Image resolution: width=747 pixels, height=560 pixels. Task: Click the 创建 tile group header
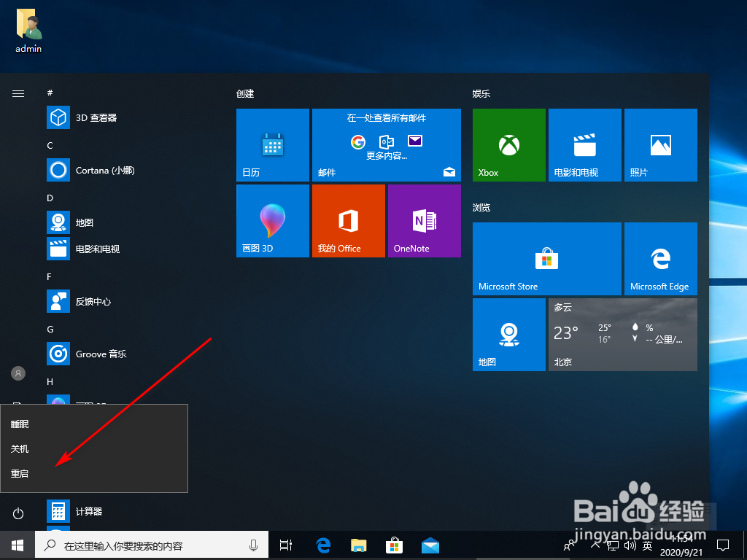click(245, 94)
